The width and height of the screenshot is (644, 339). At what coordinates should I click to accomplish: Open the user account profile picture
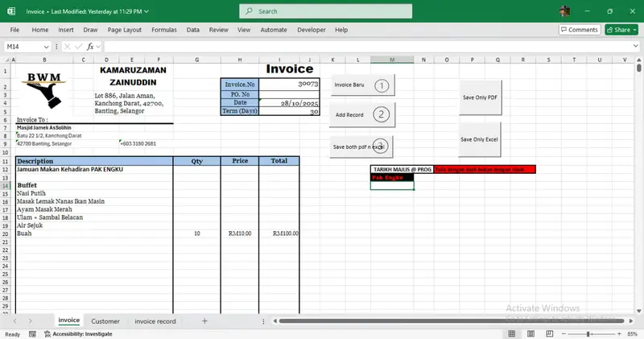click(565, 11)
